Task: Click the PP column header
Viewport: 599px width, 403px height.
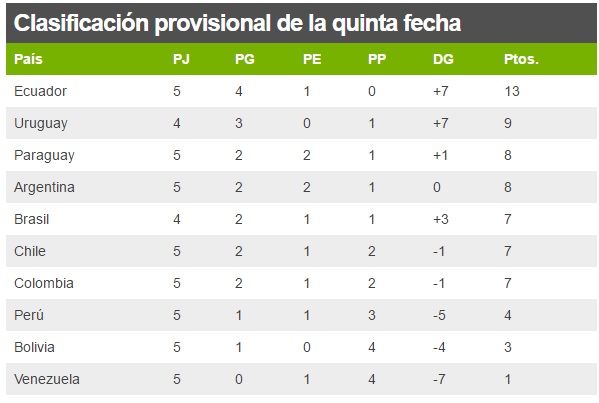Action: 377,59
